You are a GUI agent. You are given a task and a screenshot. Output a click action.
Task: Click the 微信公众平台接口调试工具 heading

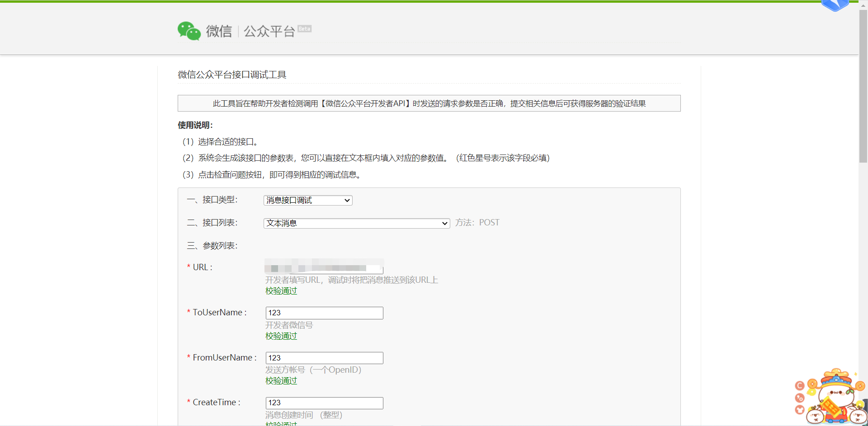tap(232, 75)
